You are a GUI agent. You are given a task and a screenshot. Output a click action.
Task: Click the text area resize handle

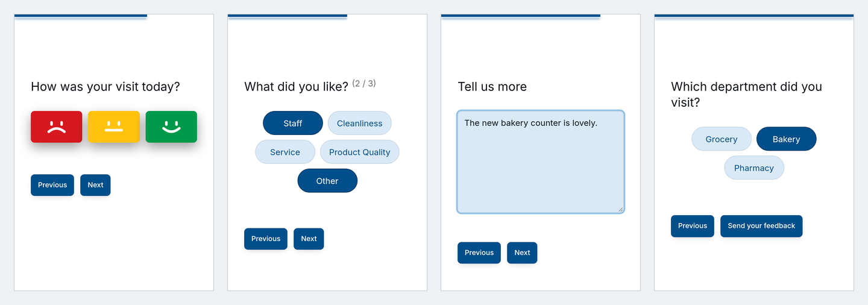pos(620,209)
